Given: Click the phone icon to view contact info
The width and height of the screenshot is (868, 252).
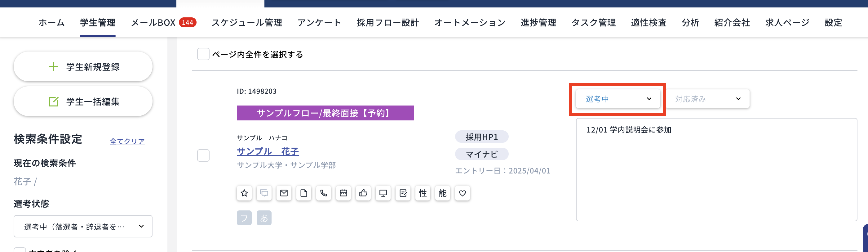Looking at the screenshot, I should coord(323,193).
